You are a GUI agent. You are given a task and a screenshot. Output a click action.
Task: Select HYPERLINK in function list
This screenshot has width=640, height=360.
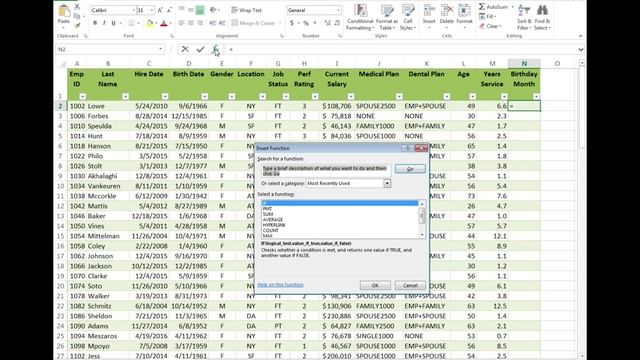click(274, 225)
